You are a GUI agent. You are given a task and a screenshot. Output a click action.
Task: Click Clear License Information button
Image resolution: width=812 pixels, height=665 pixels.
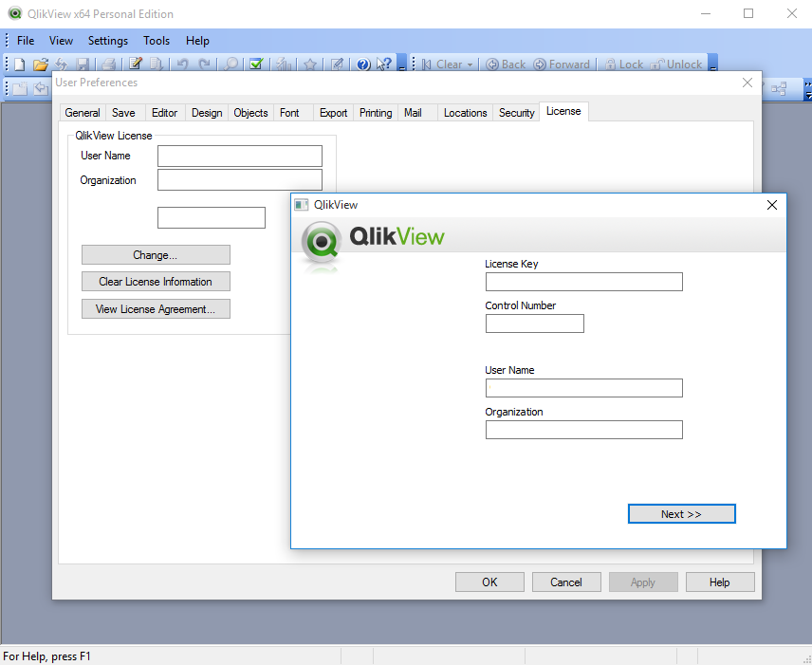pos(156,281)
